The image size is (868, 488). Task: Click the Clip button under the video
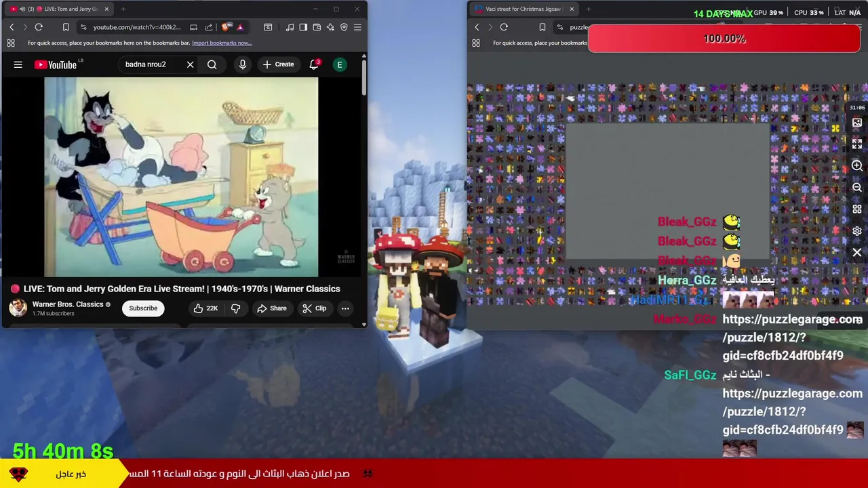click(x=314, y=308)
